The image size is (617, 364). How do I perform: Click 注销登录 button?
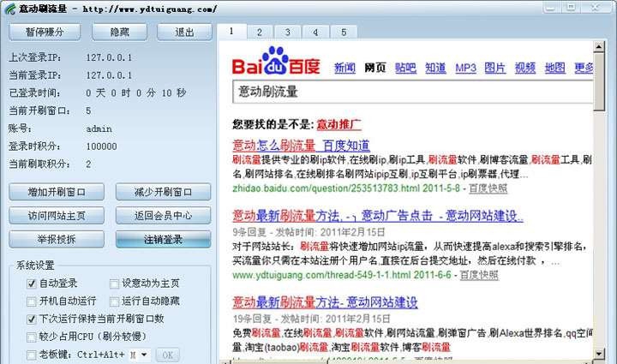click(164, 240)
